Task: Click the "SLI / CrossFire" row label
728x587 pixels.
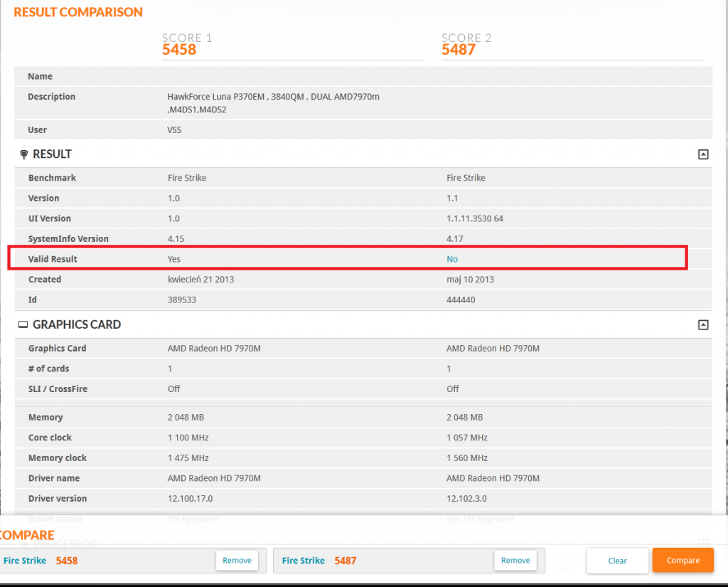Action: pyautogui.click(x=58, y=389)
